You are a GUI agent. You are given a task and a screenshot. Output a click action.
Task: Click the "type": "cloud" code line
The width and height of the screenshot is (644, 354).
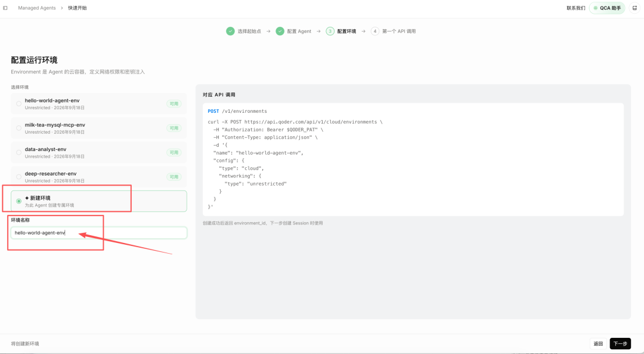pos(241,168)
